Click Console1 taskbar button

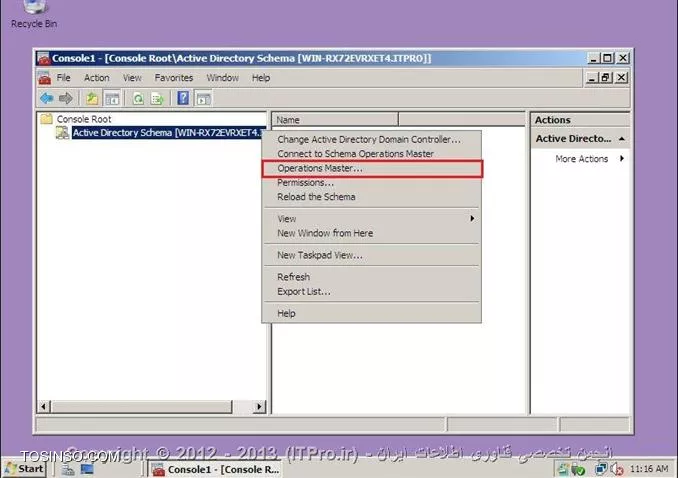tap(215, 469)
